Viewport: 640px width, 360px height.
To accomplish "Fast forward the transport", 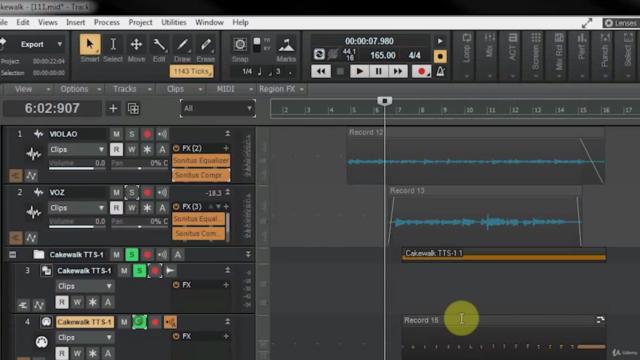I will coord(398,71).
